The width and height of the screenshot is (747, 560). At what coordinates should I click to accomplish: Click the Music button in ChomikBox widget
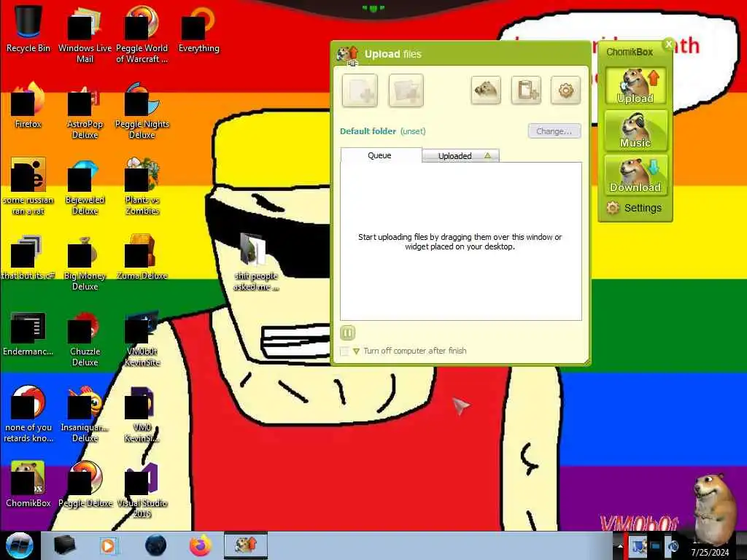click(x=635, y=130)
